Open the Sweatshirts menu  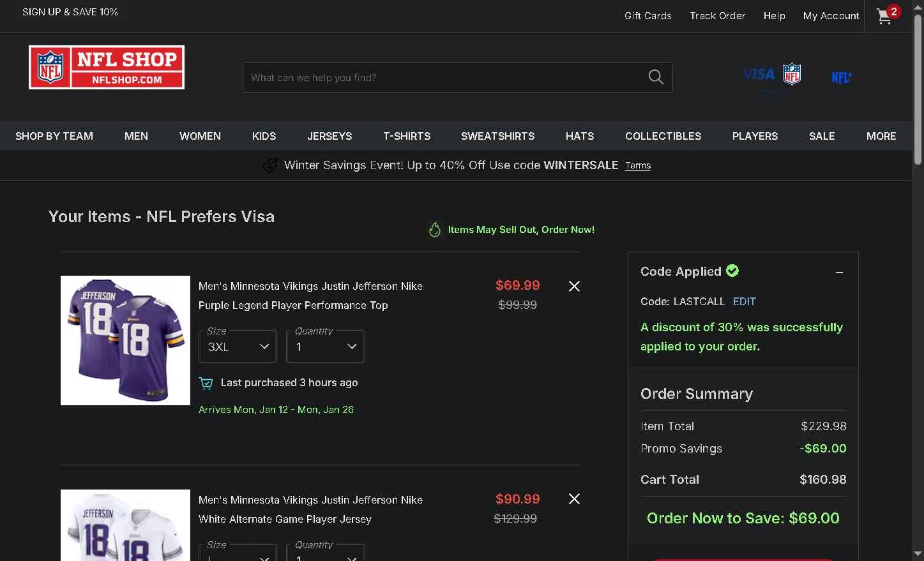click(498, 136)
